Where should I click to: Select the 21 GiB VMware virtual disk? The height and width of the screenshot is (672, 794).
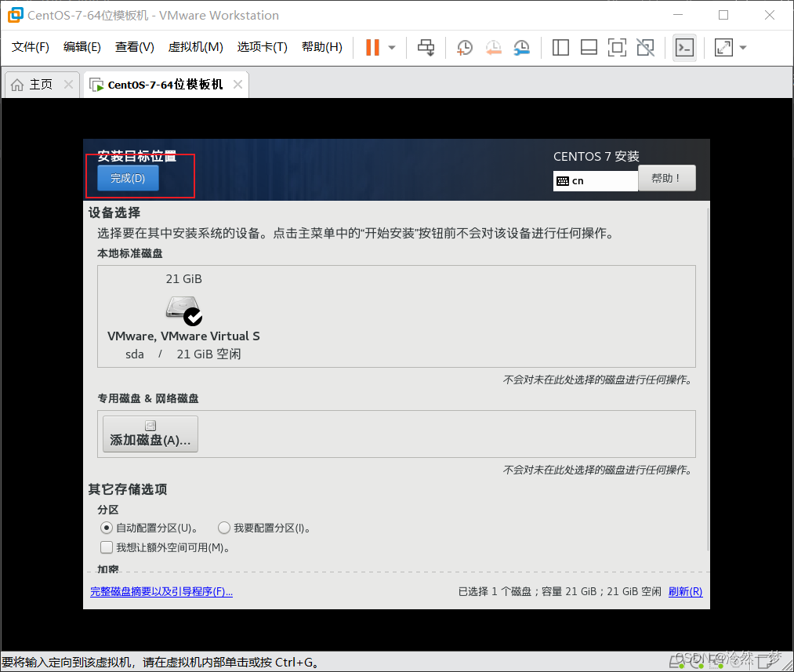(x=184, y=316)
